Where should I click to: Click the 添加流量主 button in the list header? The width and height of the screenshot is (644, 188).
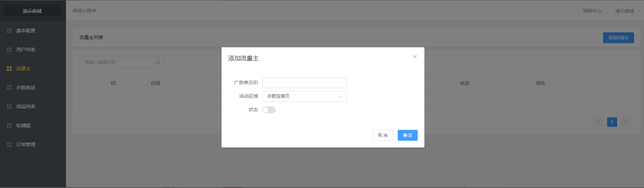tap(618, 38)
